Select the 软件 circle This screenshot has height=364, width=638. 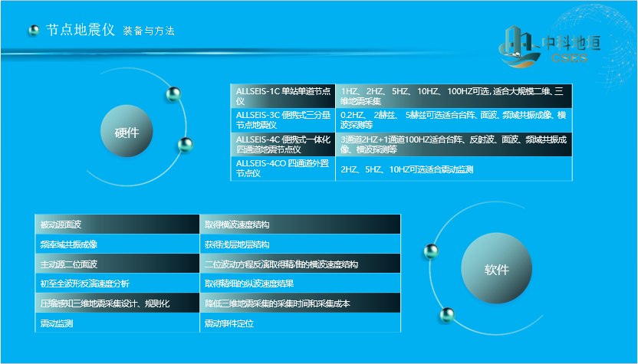tap(496, 269)
